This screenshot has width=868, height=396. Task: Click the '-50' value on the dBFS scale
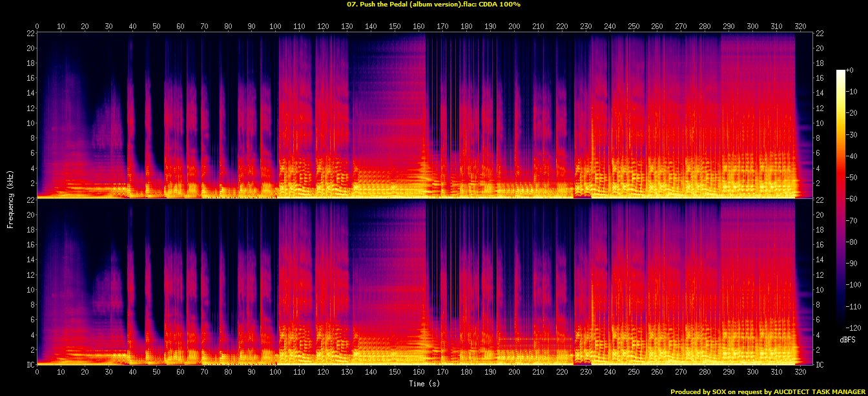pyautogui.click(x=852, y=177)
